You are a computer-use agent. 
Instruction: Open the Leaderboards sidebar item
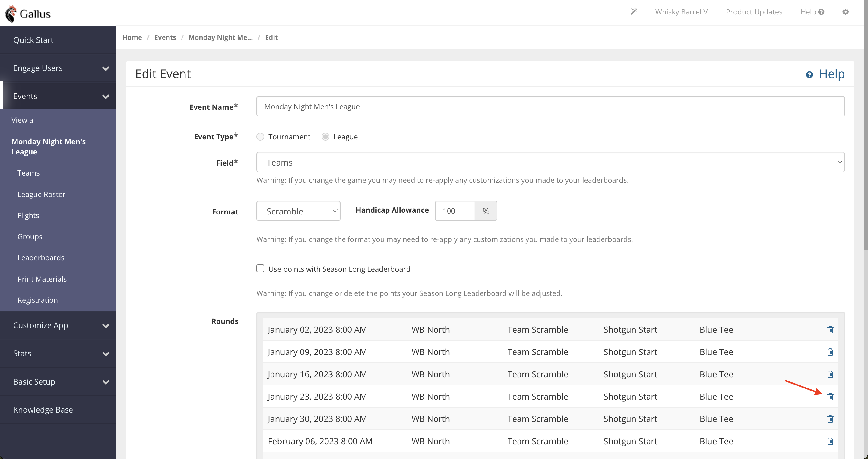tap(41, 258)
